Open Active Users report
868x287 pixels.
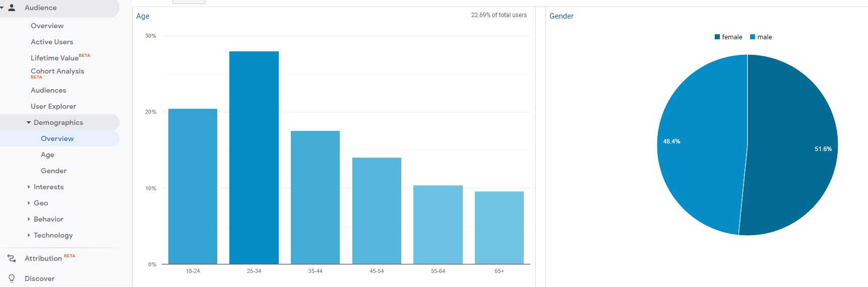coord(52,42)
